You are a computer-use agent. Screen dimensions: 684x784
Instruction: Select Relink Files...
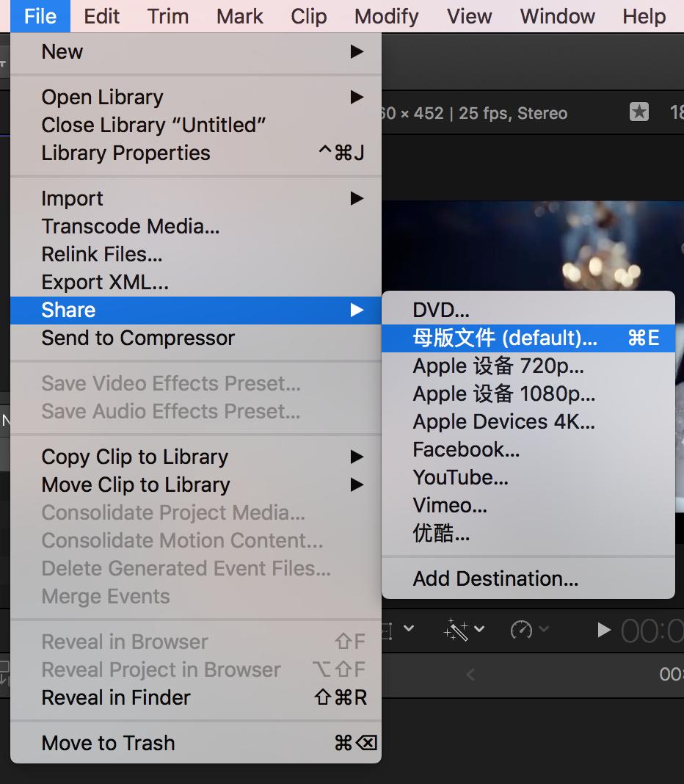(x=195, y=255)
